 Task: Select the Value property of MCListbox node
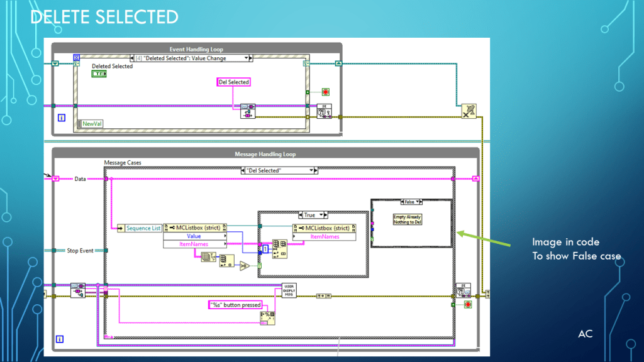click(195, 236)
